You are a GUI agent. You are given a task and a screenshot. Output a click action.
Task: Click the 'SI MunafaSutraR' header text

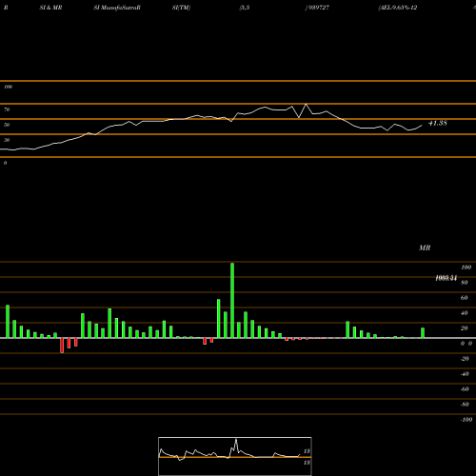point(117,8)
